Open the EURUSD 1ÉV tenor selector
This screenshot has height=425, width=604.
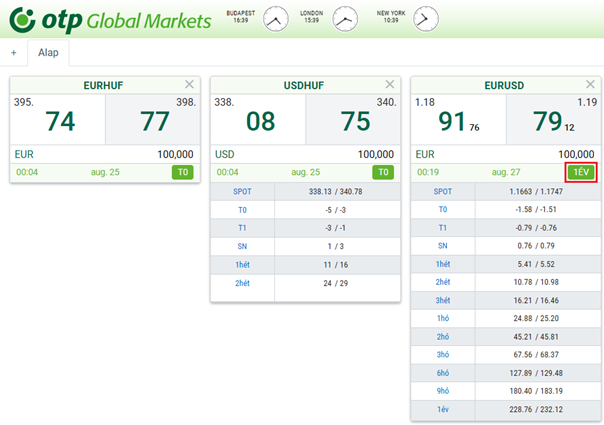click(581, 172)
